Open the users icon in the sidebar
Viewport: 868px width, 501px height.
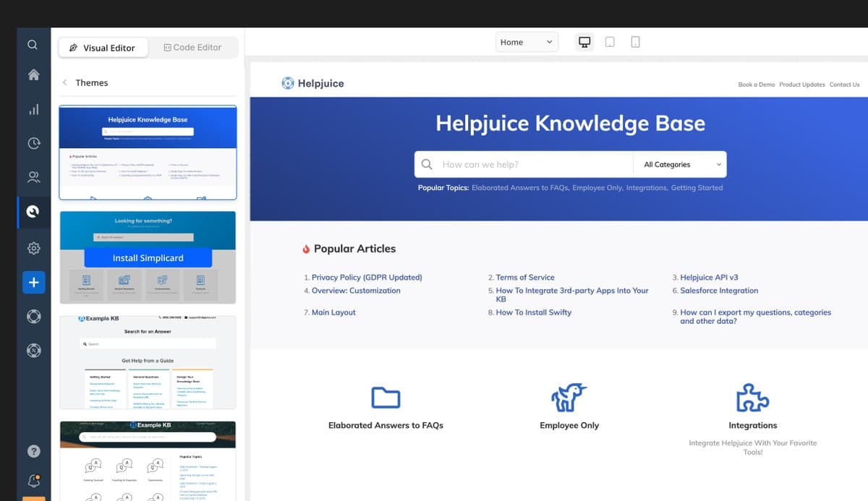click(x=33, y=177)
